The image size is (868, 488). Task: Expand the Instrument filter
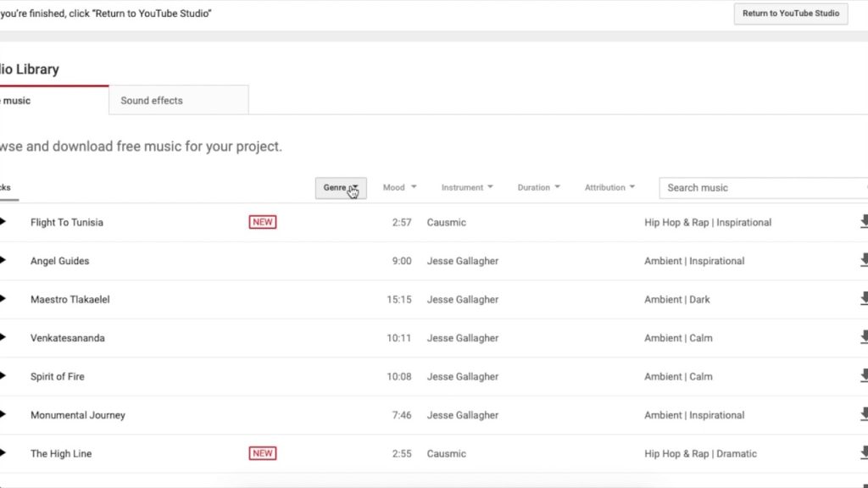466,187
